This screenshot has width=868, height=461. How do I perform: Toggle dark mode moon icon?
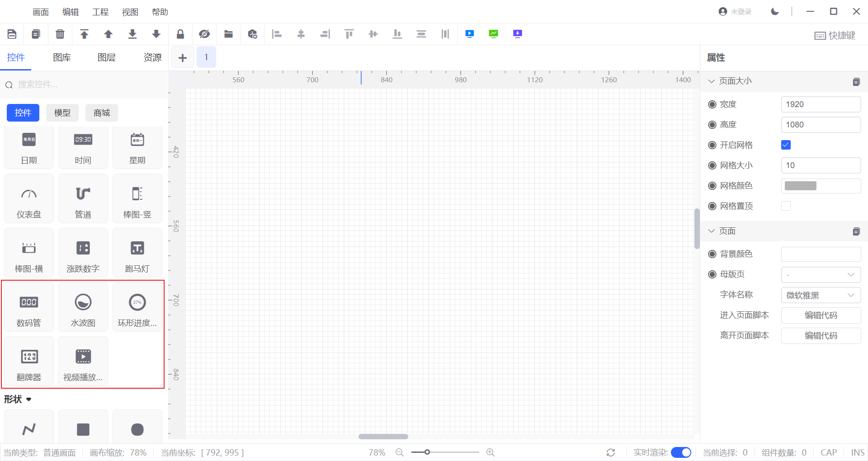(775, 12)
